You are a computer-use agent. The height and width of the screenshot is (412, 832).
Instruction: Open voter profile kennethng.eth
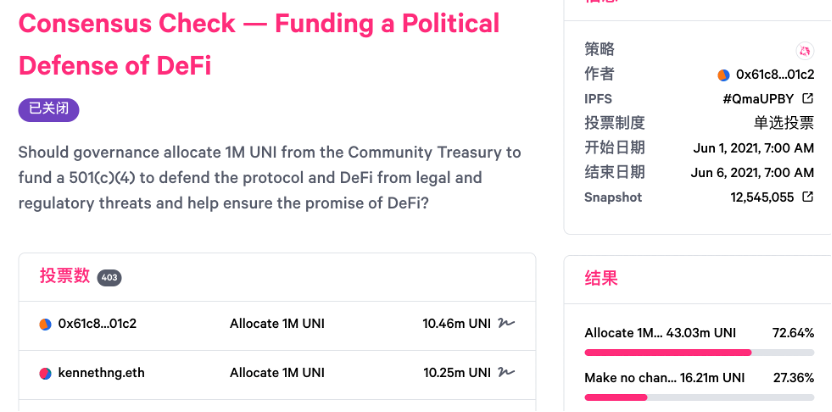pyautogui.click(x=101, y=373)
